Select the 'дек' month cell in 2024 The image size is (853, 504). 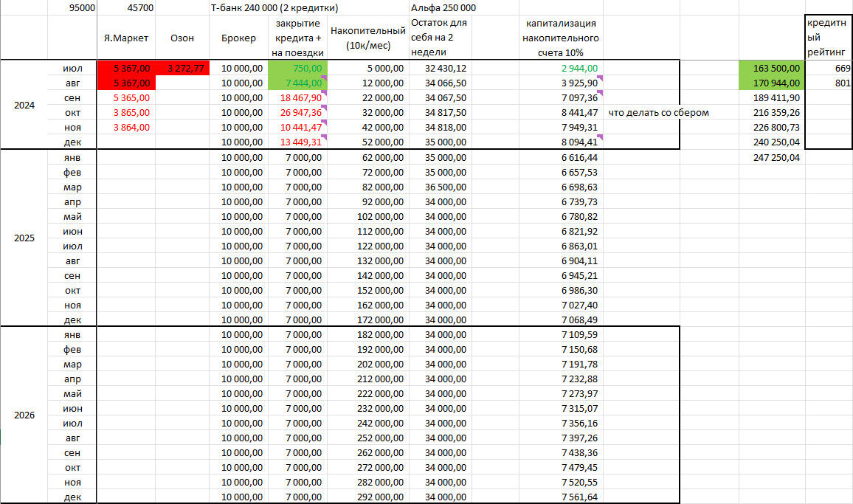(x=72, y=142)
